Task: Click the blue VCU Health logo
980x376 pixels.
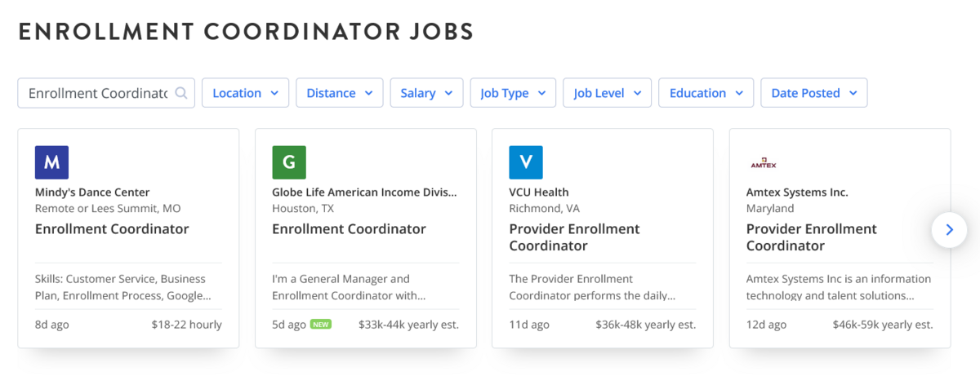Action: 526,162
